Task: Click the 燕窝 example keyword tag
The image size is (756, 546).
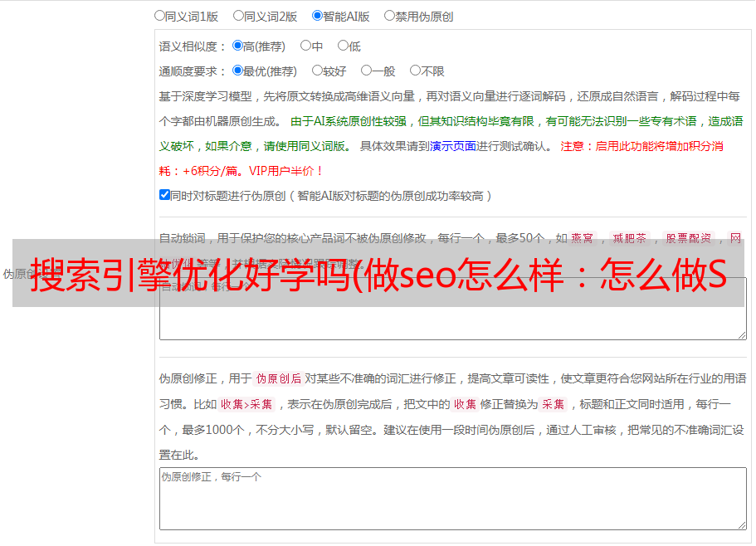Action: click(583, 238)
